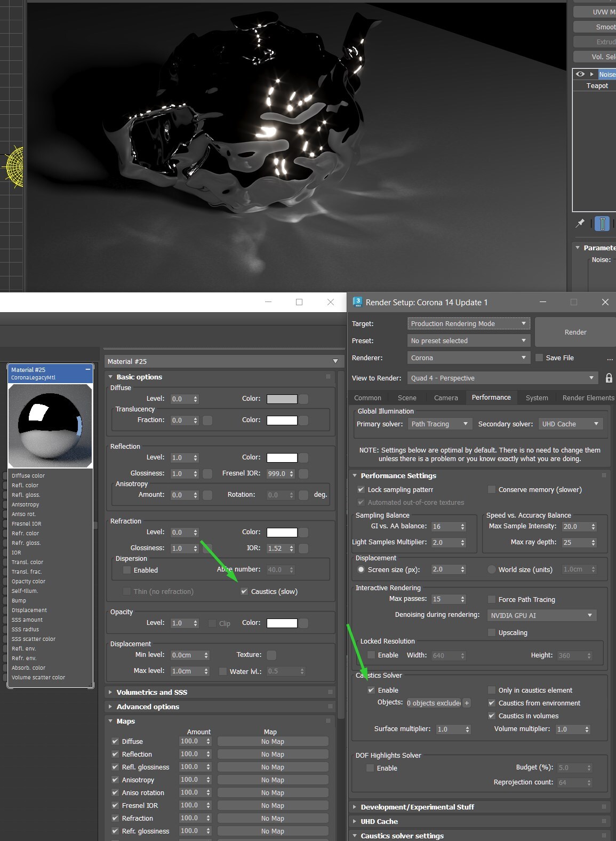Viewport: 616px width, 841px height.
Task: Click the Anisotropy amount map slot button
Action: coord(207,495)
